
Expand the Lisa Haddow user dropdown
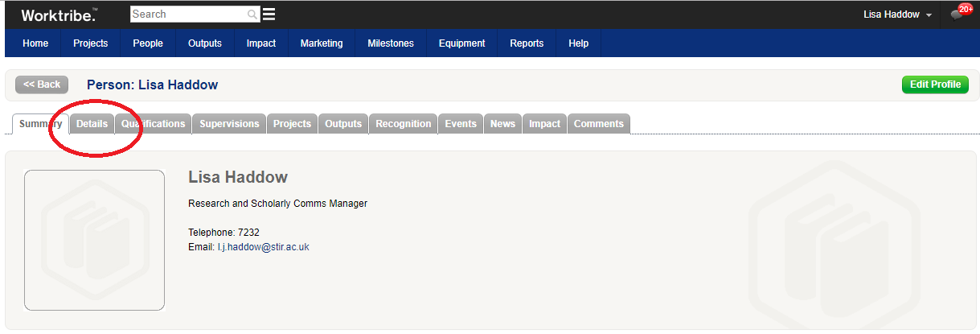(x=897, y=14)
